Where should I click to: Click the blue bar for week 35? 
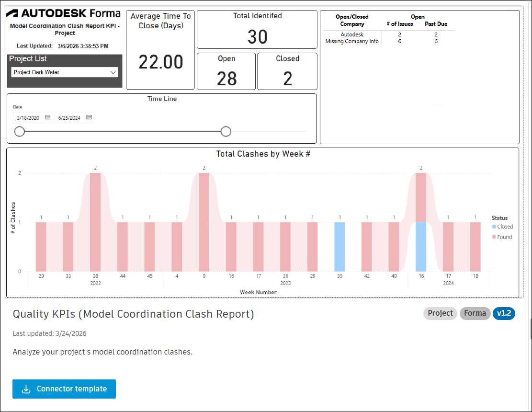tap(340, 247)
